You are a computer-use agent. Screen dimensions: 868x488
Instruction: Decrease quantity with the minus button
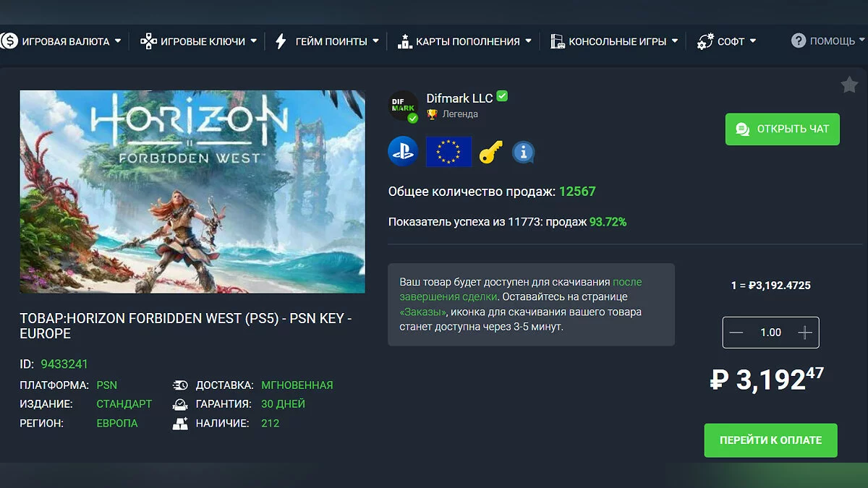pyautogui.click(x=736, y=333)
